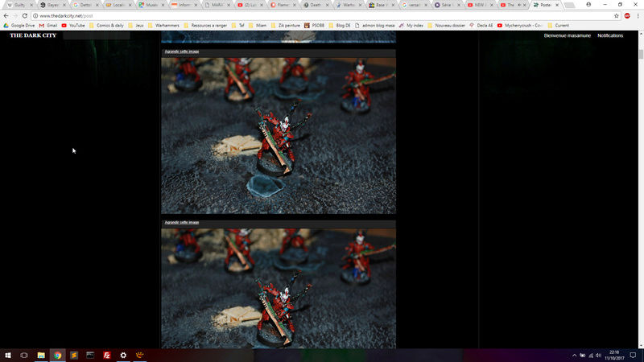
Task: Click THE DARK CITY site title
Action: (x=33, y=35)
